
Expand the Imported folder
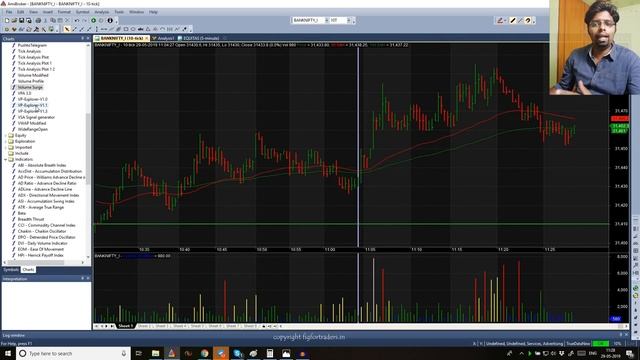(6, 147)
